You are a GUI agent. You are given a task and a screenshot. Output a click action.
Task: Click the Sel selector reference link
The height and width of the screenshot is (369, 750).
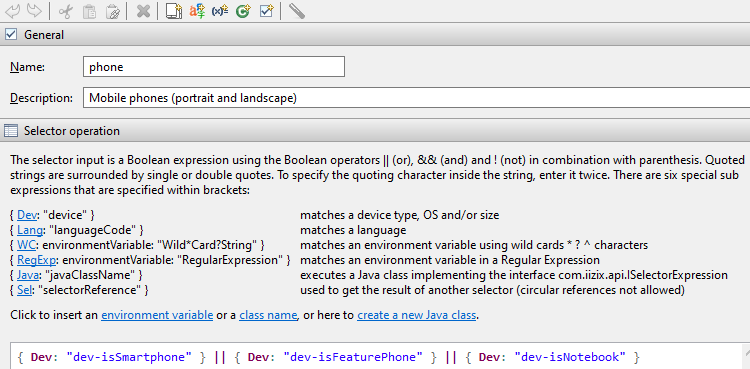[24, 290]
